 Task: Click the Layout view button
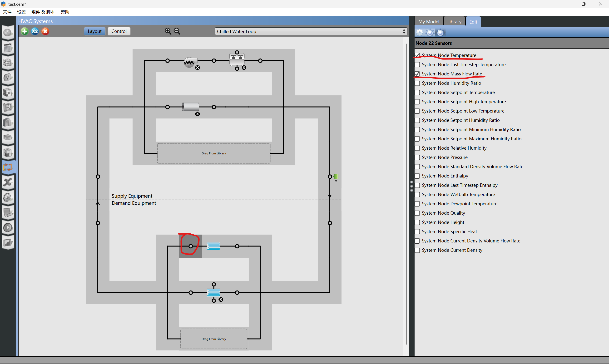coord(95,31)
